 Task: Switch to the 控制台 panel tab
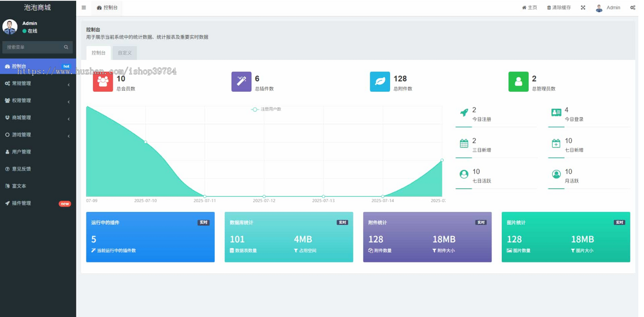(x=98, y=53)
